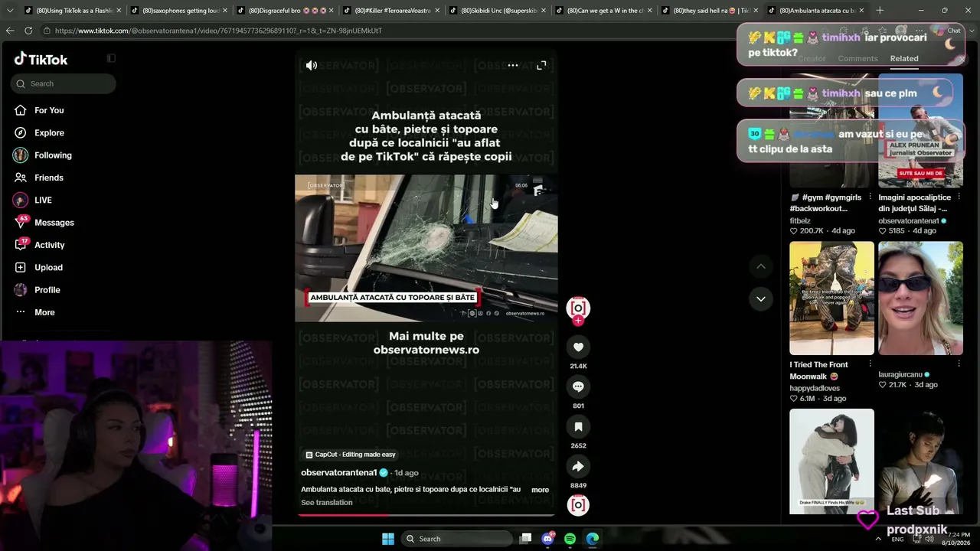Open the 'CapCut - Editing made easy' link

351,455
